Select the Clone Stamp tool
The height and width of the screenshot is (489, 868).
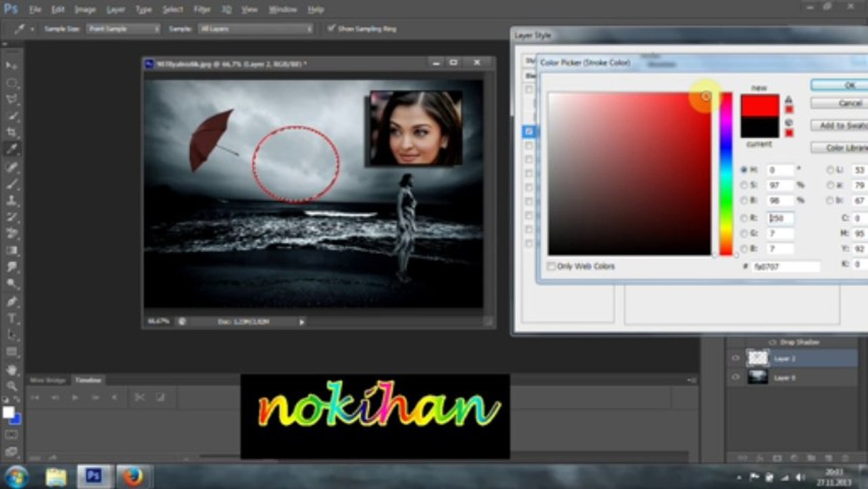click(12, 201)
